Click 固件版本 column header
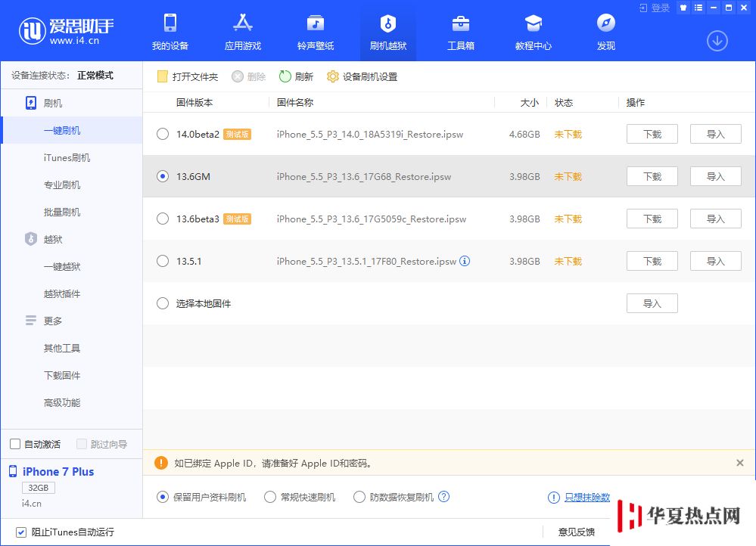Image resolution: width=756 pixels, height=546 pixels. click(x=194, y=102)
